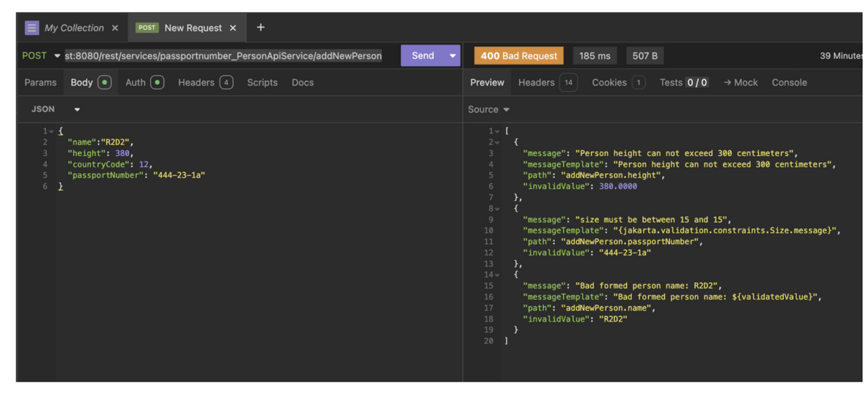Click the 507 B response size indicator
The width and height of the screenshot is (868, 395).
click(x=644, y=55)
